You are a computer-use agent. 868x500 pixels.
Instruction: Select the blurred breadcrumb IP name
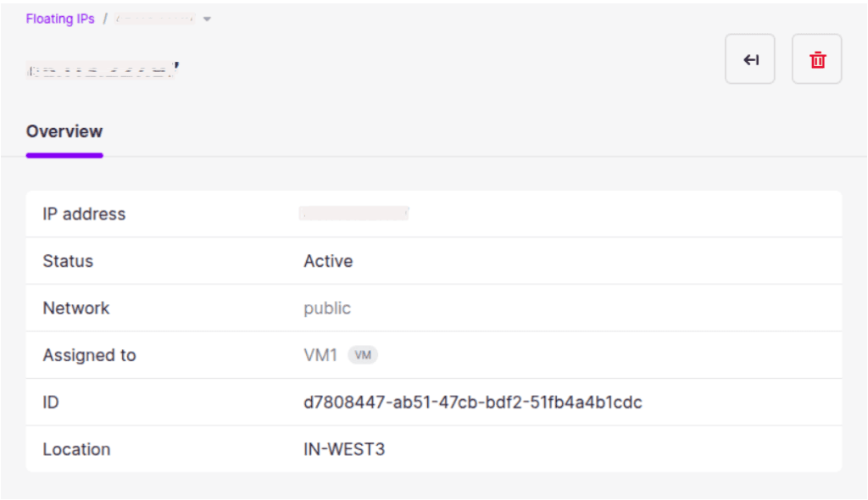click(154, 19)
